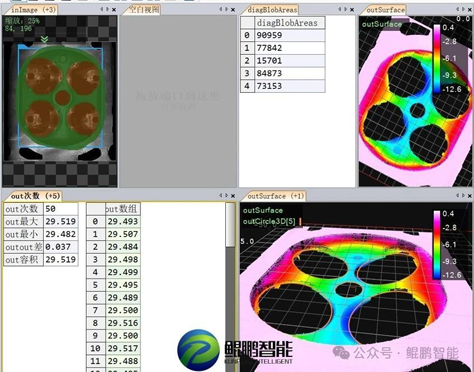Close the bottom outSurface (+1) panel
474x372 pixels.
tap(470, 196)
